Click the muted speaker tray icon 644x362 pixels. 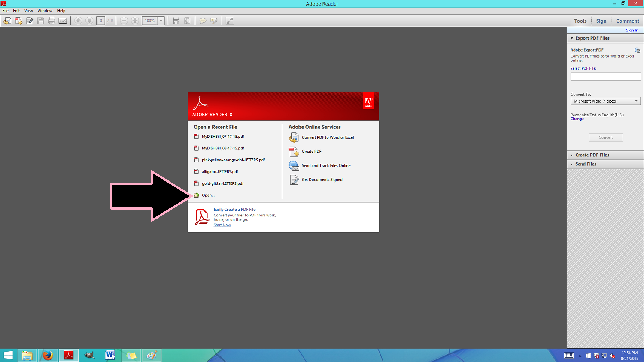[x=613, y=356]
